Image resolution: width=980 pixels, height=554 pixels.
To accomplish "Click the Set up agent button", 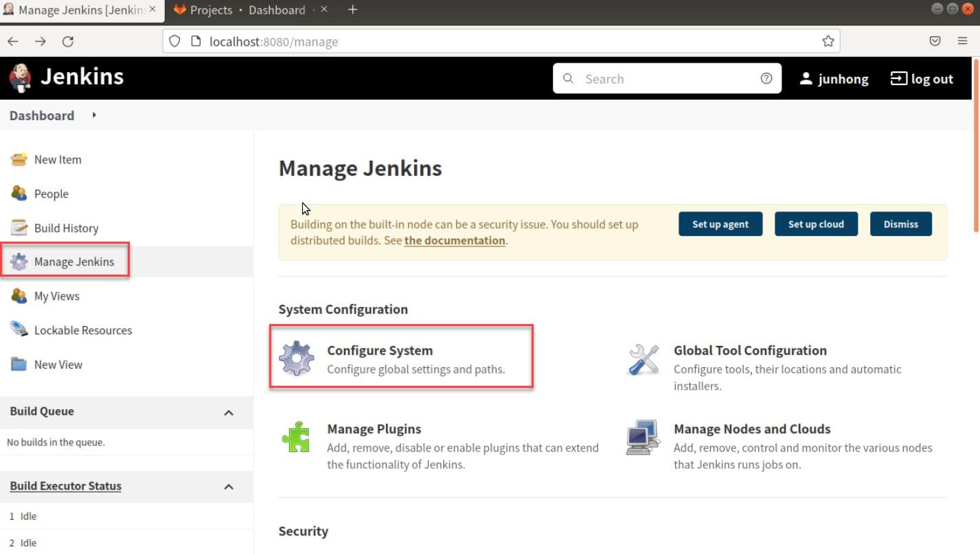I will pyautogui.click(x=720, y=224).
